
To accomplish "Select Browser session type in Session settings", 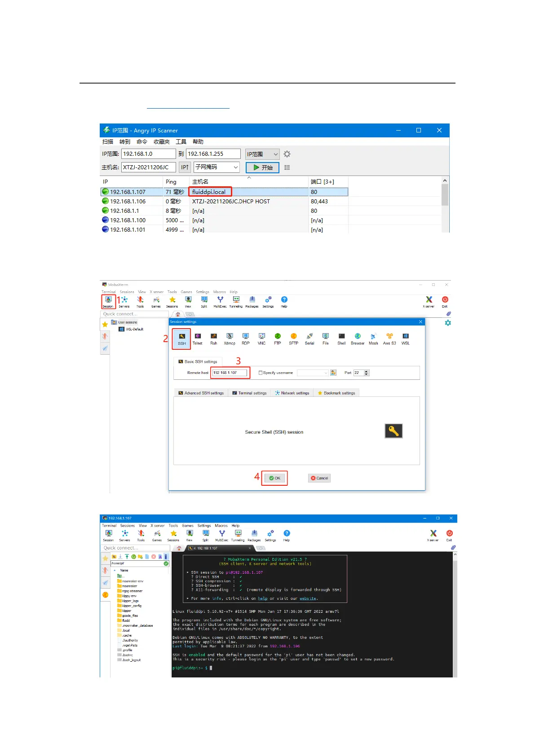I will (358, 338).
